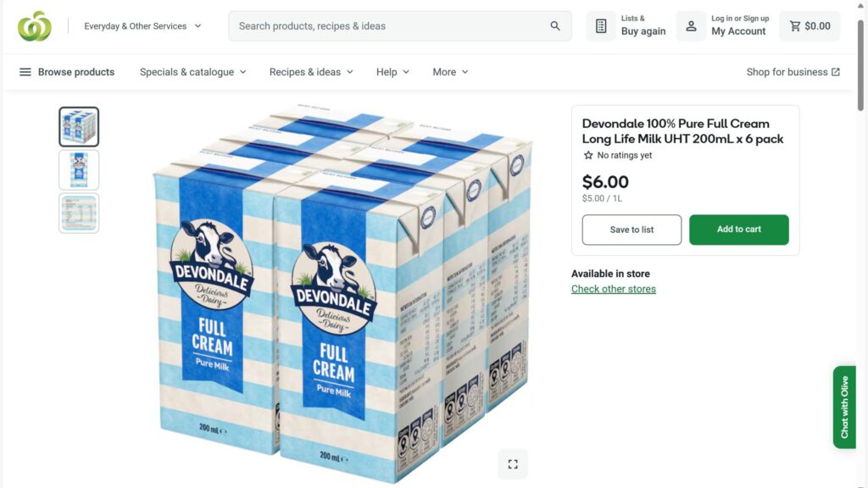Screen dimensions: 868x488
Task: Click the Save to list button
Action: click(632, 230)
